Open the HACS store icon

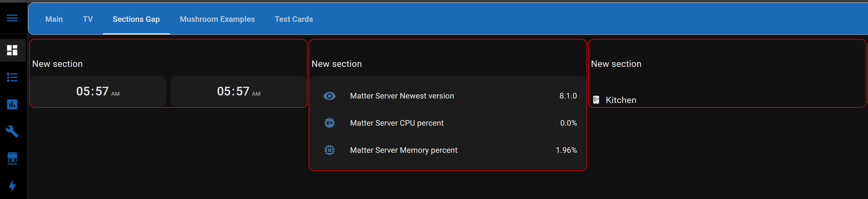click(12, 158)
